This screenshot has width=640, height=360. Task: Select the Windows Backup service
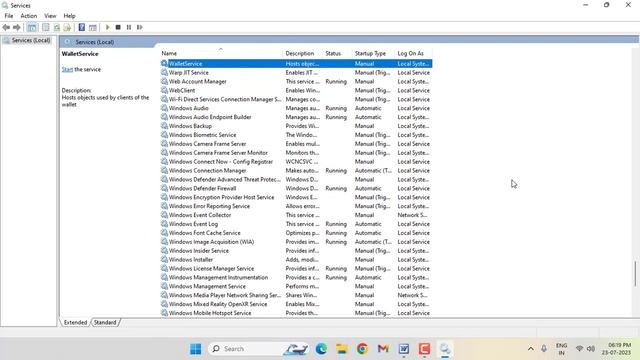pyautogui.click(x=296, y=126)
